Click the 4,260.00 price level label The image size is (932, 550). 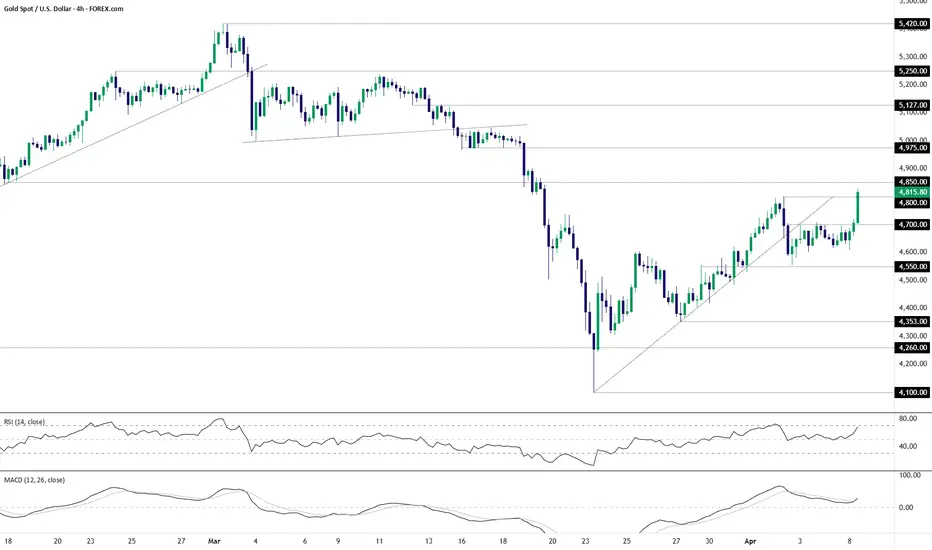[911, 347]
